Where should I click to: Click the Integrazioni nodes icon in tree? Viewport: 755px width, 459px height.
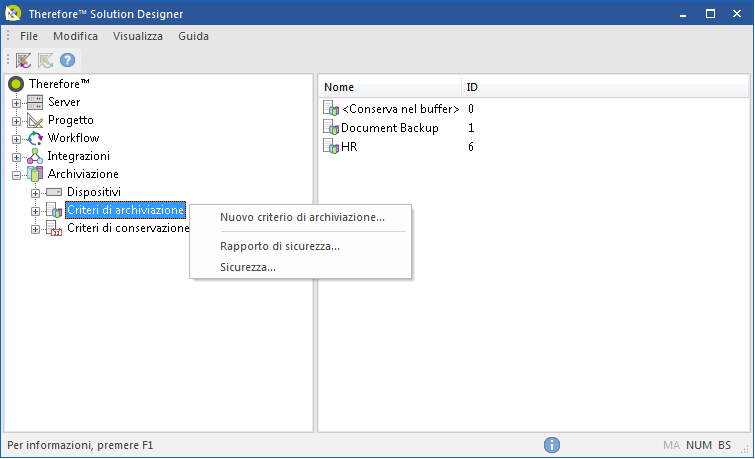pyautogui.click(x=35, y=156)
